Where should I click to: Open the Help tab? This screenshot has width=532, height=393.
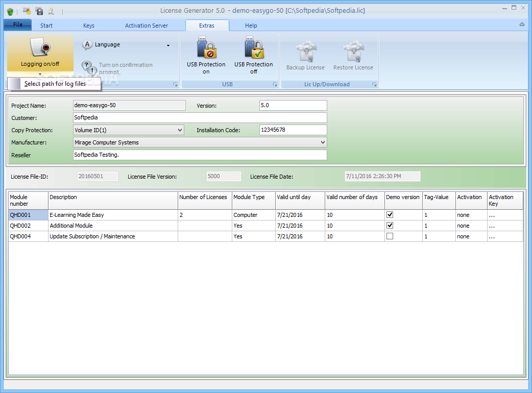[x=251, y=26]
